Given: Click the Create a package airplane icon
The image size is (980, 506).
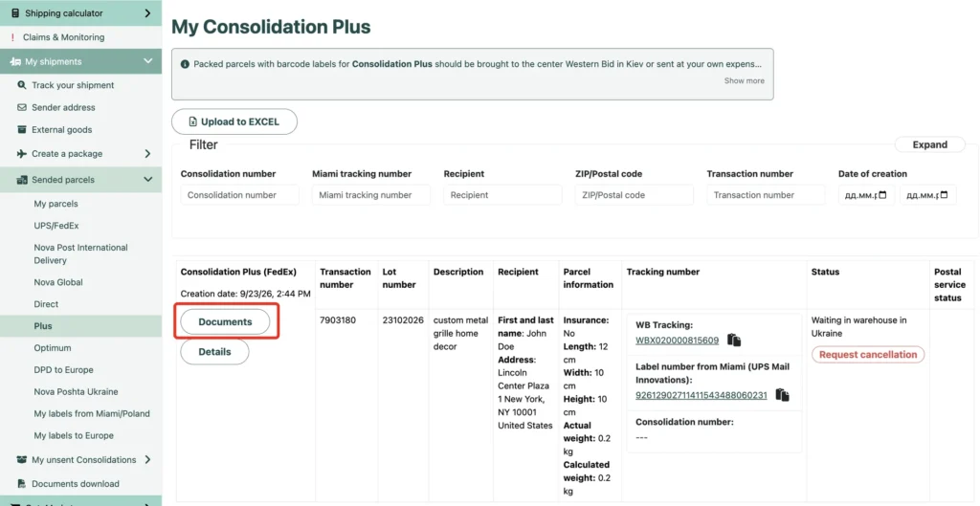Looking at the screenshot, I should (x=21, y=154).
